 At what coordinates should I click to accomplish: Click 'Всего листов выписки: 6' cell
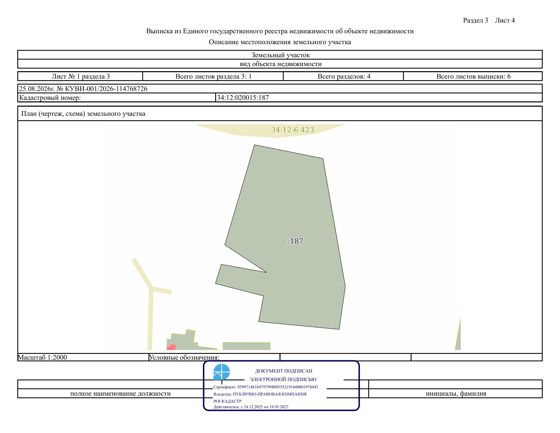pos(473,76)
